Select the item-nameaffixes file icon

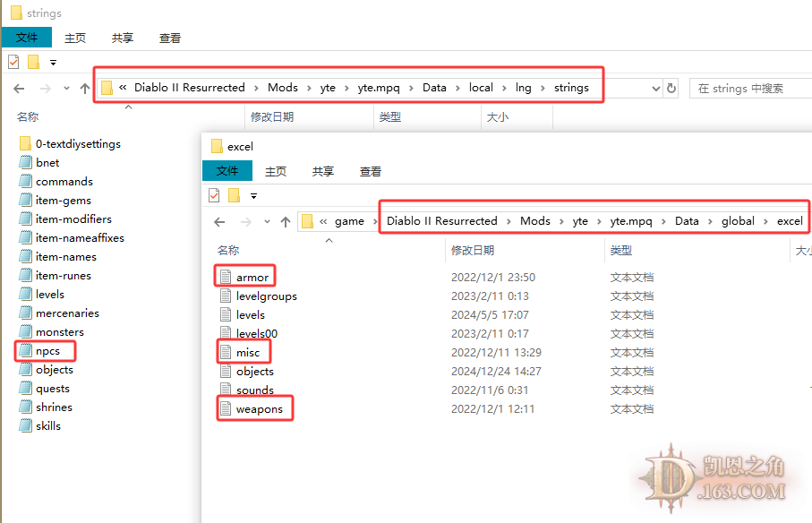tap(25, 237)
